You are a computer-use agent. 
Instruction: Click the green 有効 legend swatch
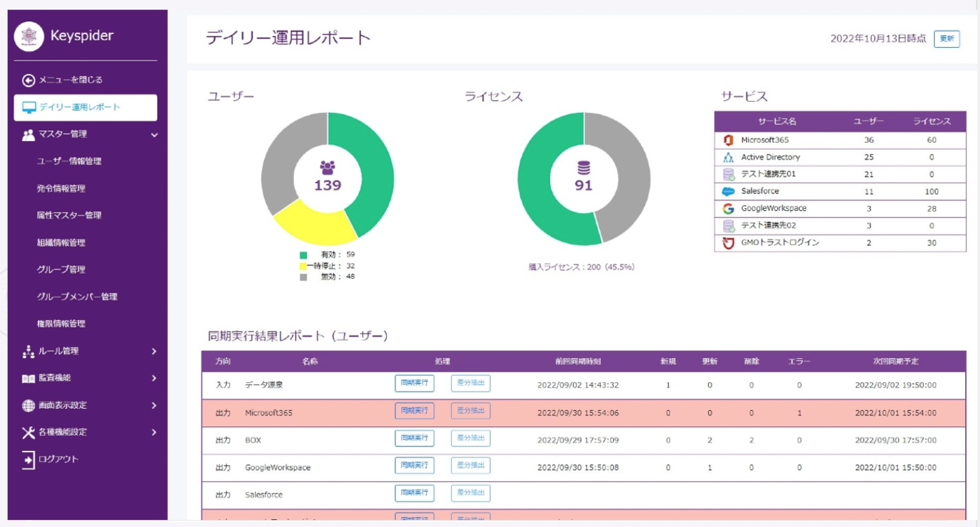click(303, 255)
